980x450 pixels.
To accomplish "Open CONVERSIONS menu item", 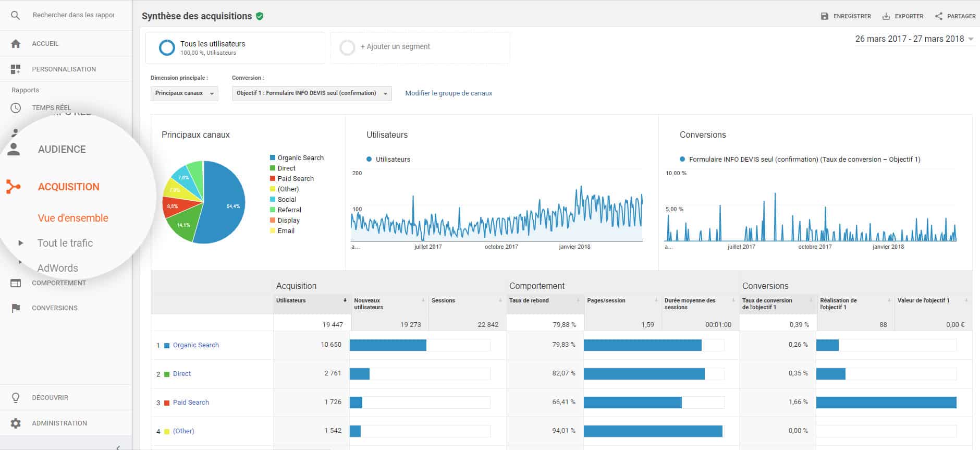I will tap(55, 308).
